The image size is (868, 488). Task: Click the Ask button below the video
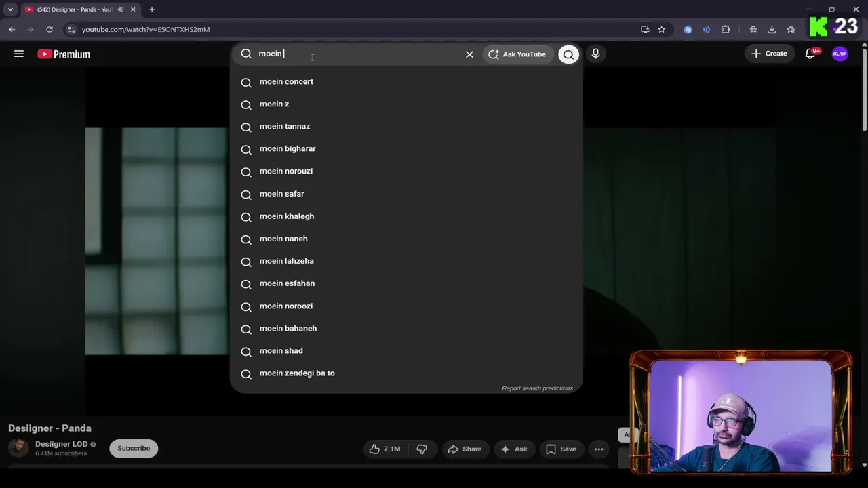pos(513,449)
